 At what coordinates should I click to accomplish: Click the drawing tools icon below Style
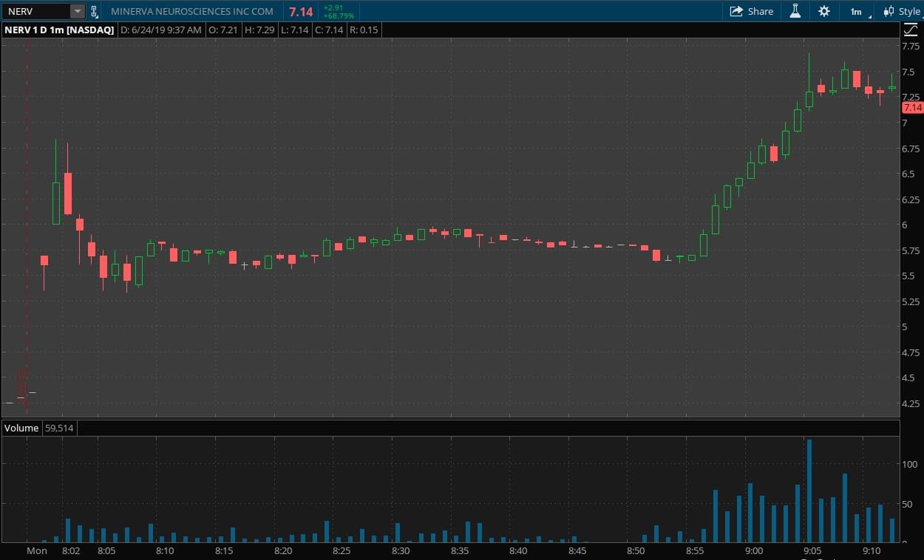click(x=911, y=30)
